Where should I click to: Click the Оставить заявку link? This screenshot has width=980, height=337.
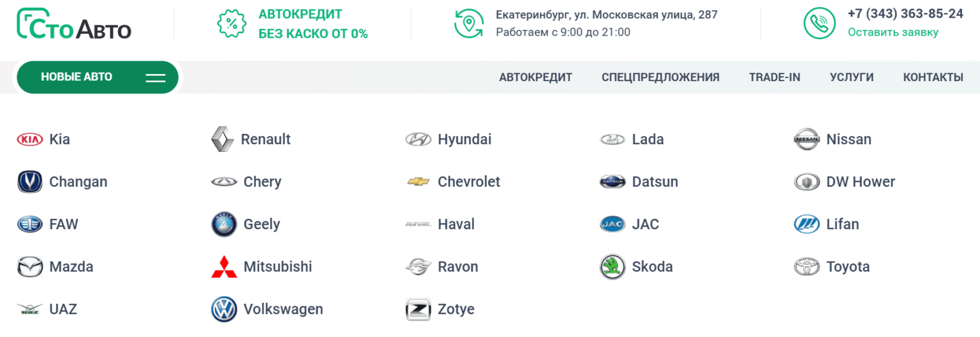893,32
